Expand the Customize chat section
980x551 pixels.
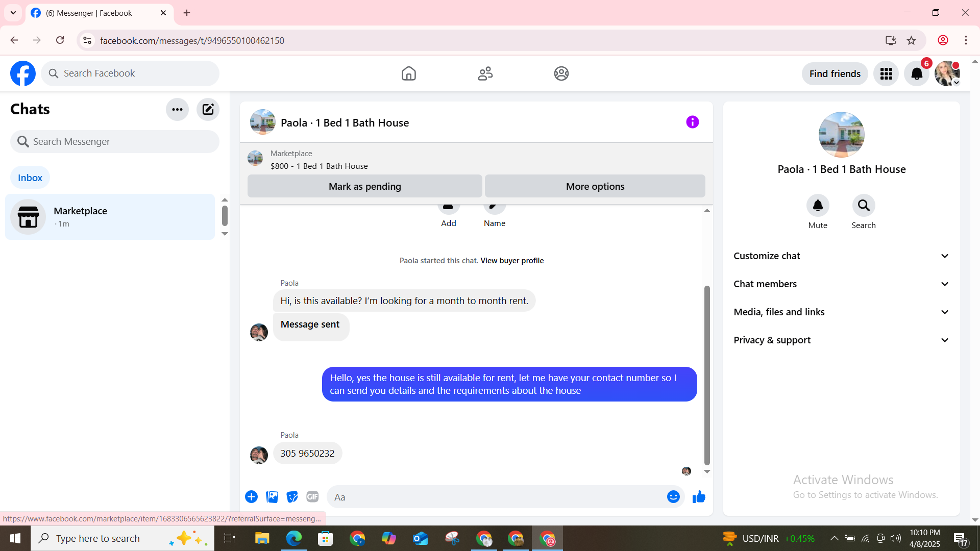(x=841, y=256)
